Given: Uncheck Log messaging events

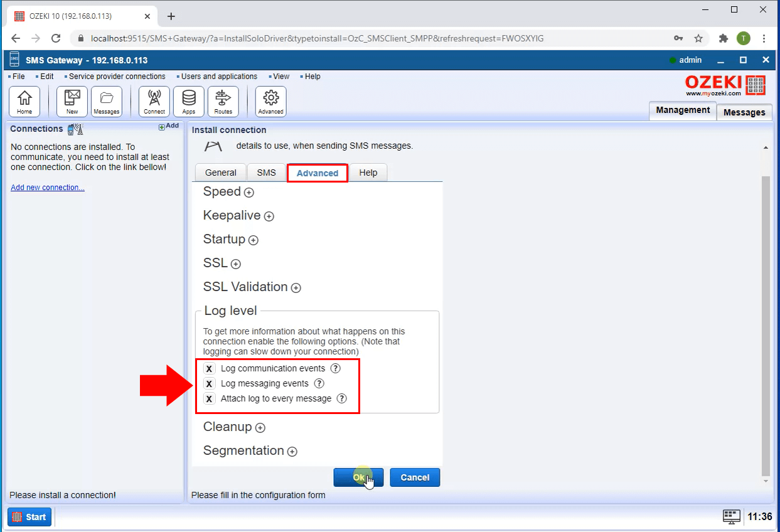Looking at the screenshot, I should pyautogui.click(x=209, y=383).
